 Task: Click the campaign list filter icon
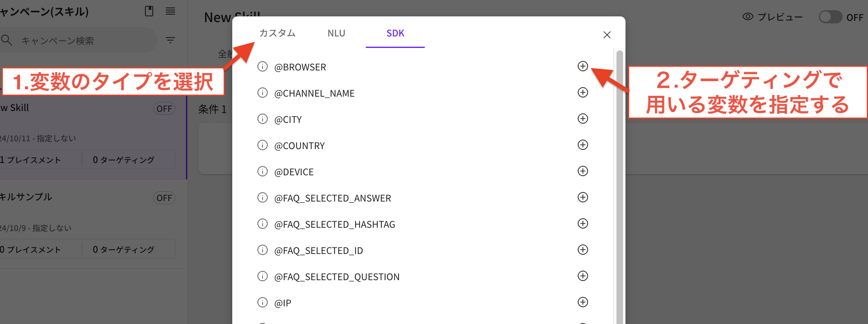pos(170,40)
